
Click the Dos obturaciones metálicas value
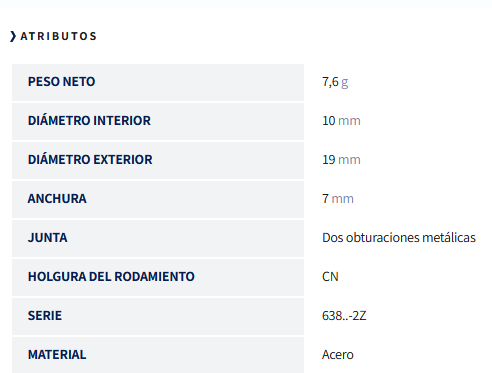pos(399,238)
